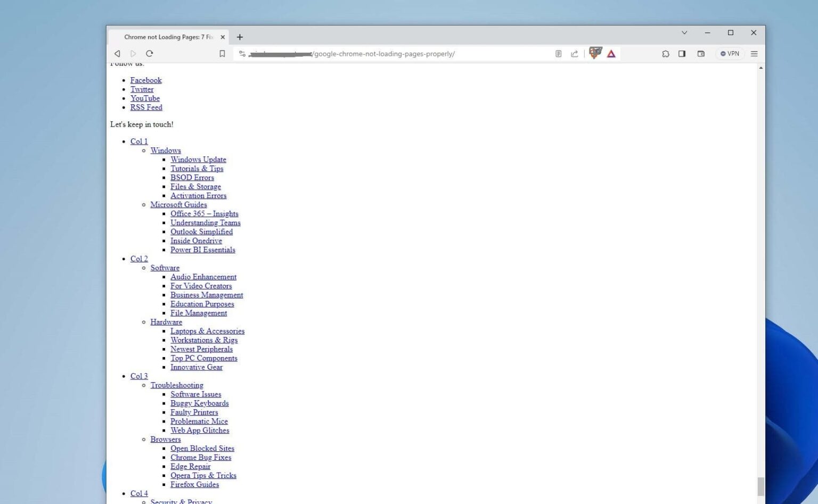Open the reader mode document icon
818x504 pixels.
pos(558,53)
